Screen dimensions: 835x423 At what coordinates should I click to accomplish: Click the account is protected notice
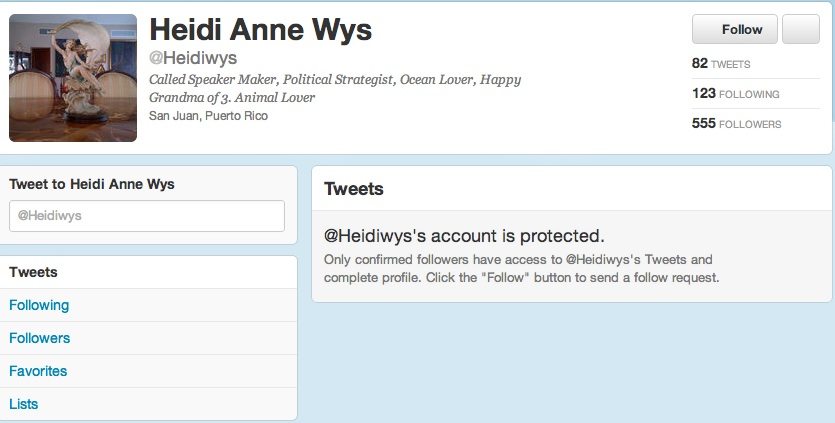[464, 235]
